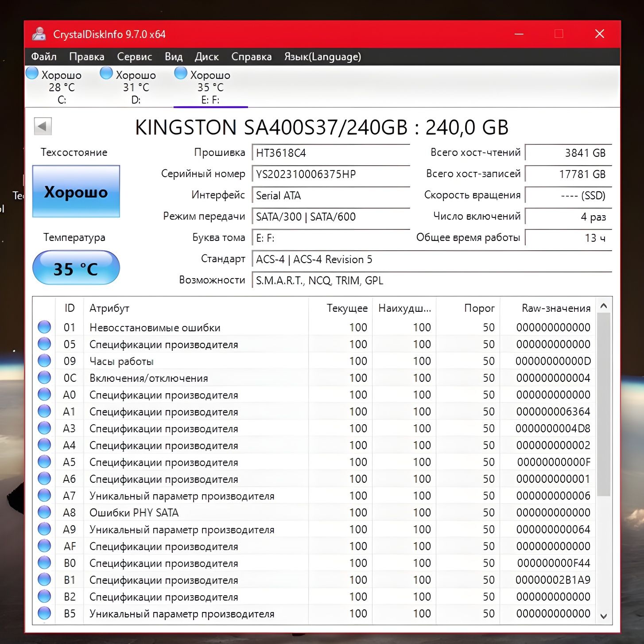The height and width of the screenshot is (644, 644).
Task: Click total host reads value 3841 GB
Action: [568, 153]
